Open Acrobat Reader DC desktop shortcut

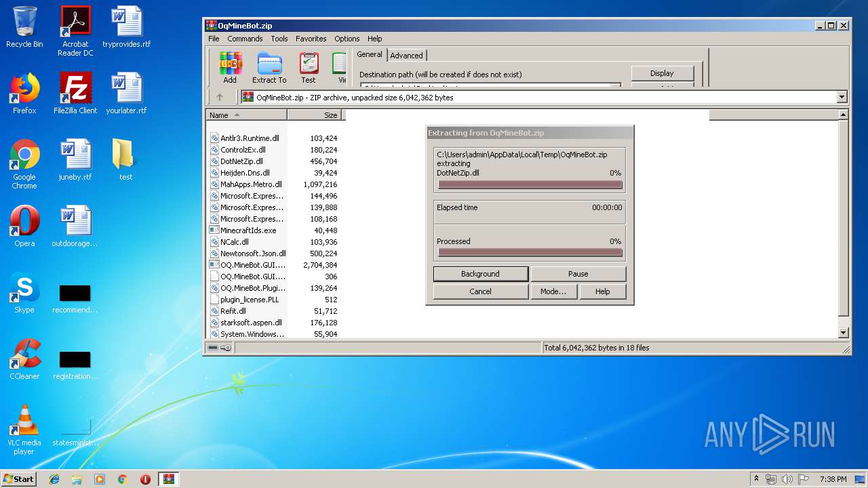coord(75,31)
